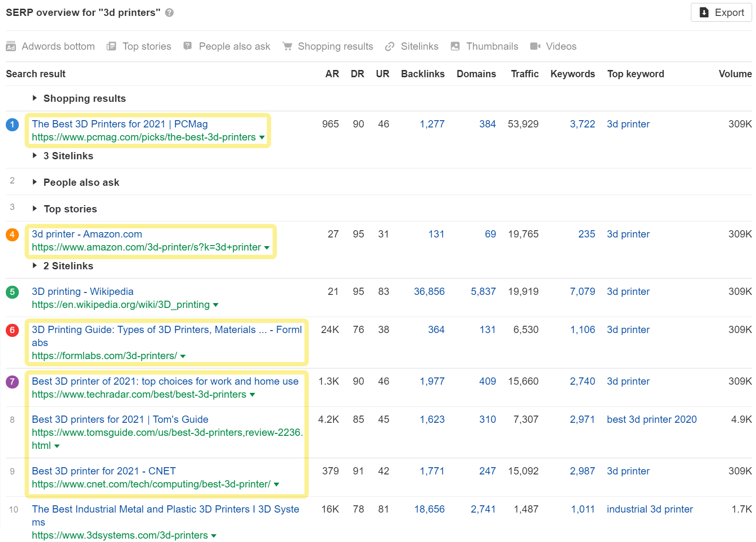Image resolution: width=756 pixels, height=542 pixels.
Task: Click the People also ask feature icon
Action: pos(187,46)
